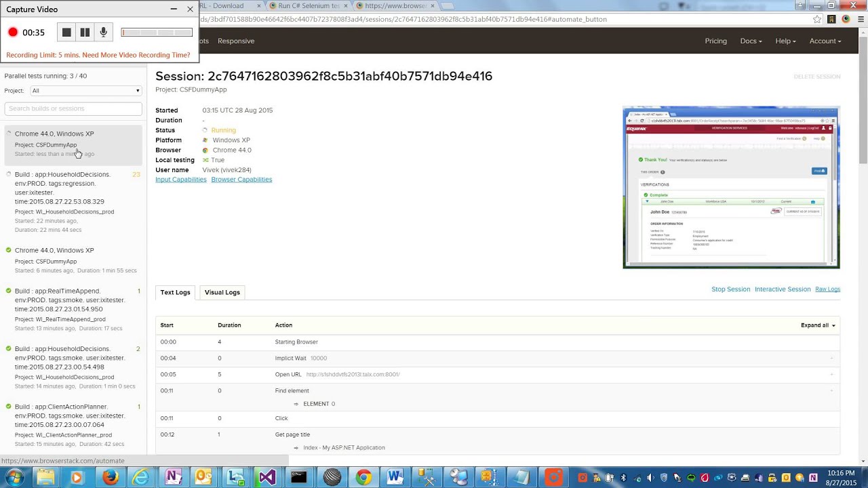Switch to the Text Logs tab
Viewport: 868px width, 488px height.
tap(175, 292)
